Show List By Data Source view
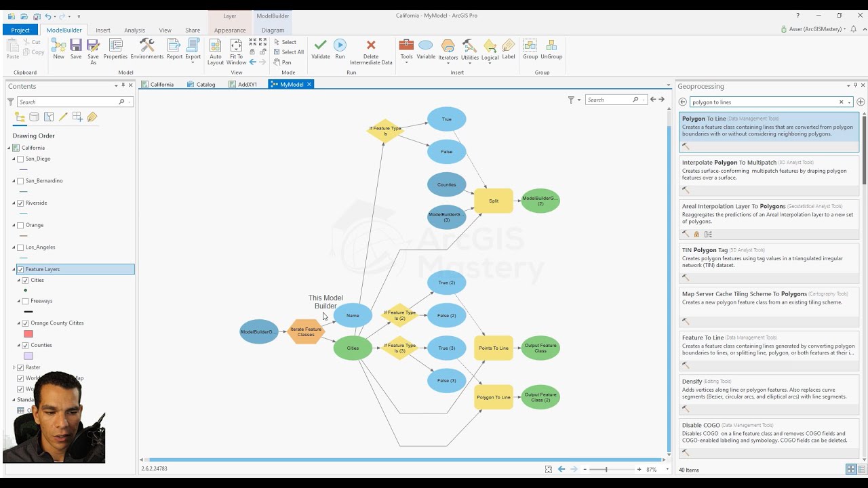The width and height of the screenshot is (868, 488). 34,117
